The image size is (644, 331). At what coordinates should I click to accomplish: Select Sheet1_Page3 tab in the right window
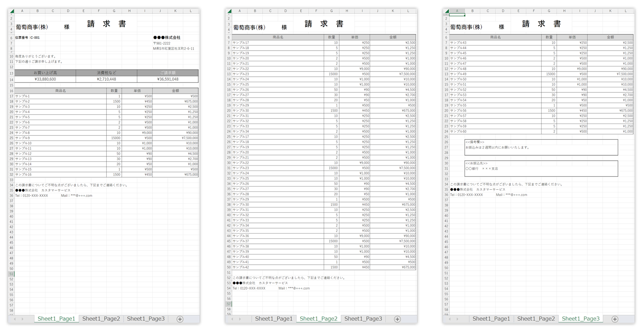(x=580, y=319)
